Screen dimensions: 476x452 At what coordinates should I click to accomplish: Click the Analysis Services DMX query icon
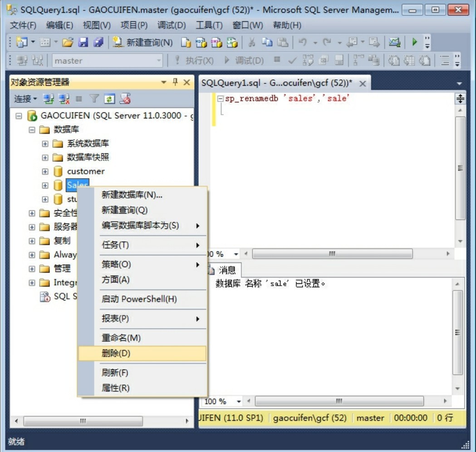[x=216, y=42]
